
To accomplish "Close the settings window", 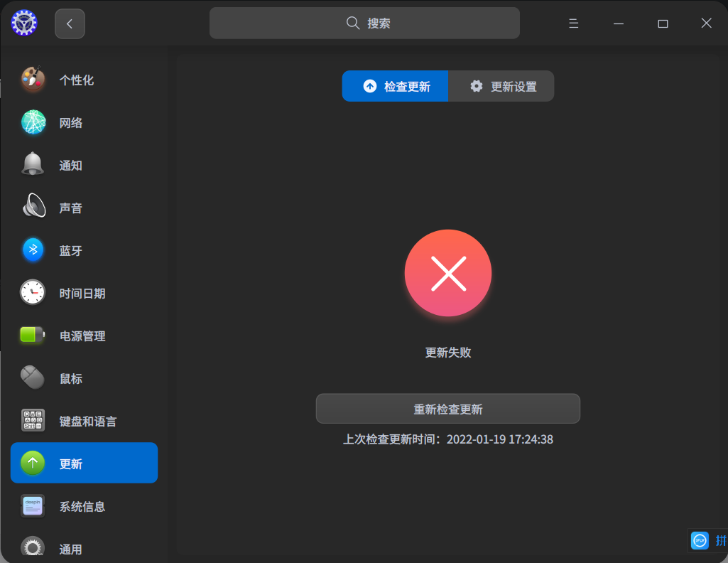I will tap(706, 23).
